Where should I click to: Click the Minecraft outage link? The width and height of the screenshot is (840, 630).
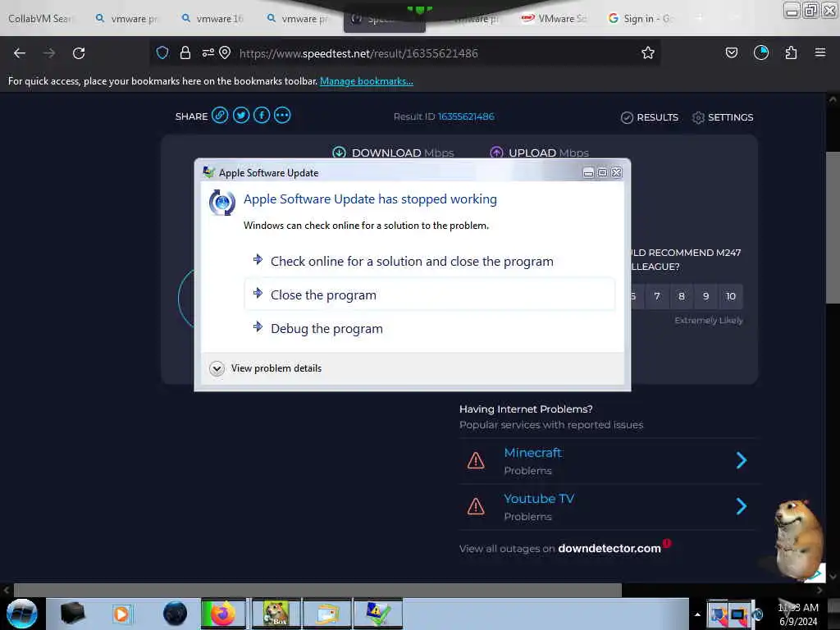(532, 453)
